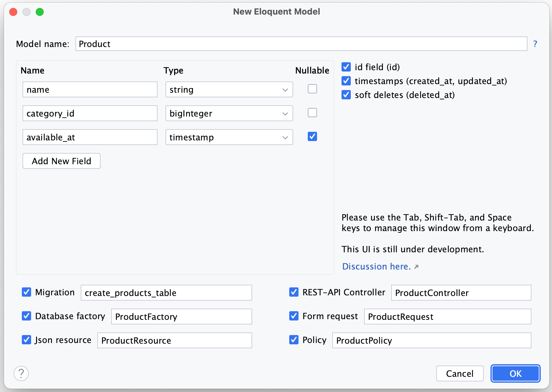Expand the bigInteger type dropdown
Viewport: 552px width, 392px height.
click(229, 114)
